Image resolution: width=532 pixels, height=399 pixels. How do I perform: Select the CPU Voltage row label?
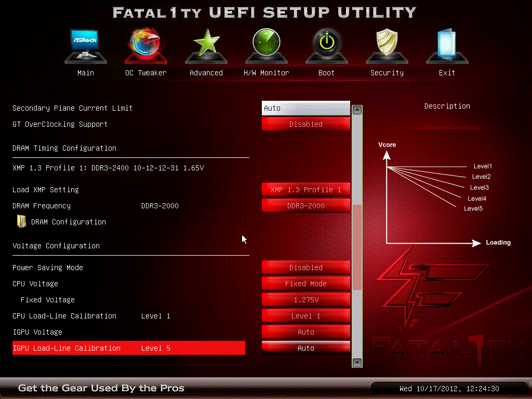tap(35, 284)
